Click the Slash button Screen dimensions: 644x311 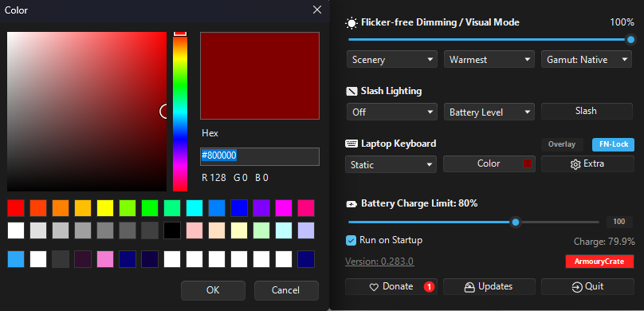[x=587, y=111]
